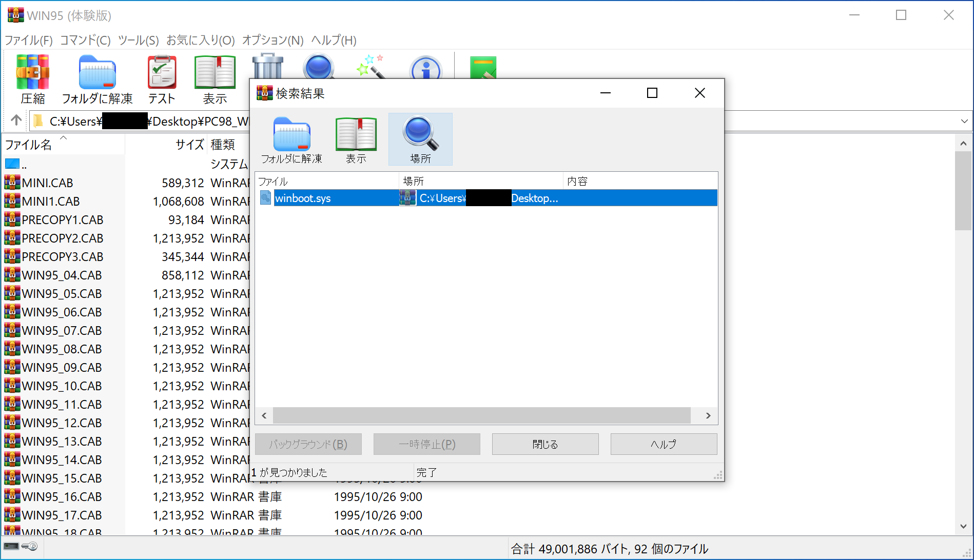Image resolution: width=974 pixels, height=560 pixels.
Task: Click 表示 in the main WinRAR toolbar
Action: (215, 79)
